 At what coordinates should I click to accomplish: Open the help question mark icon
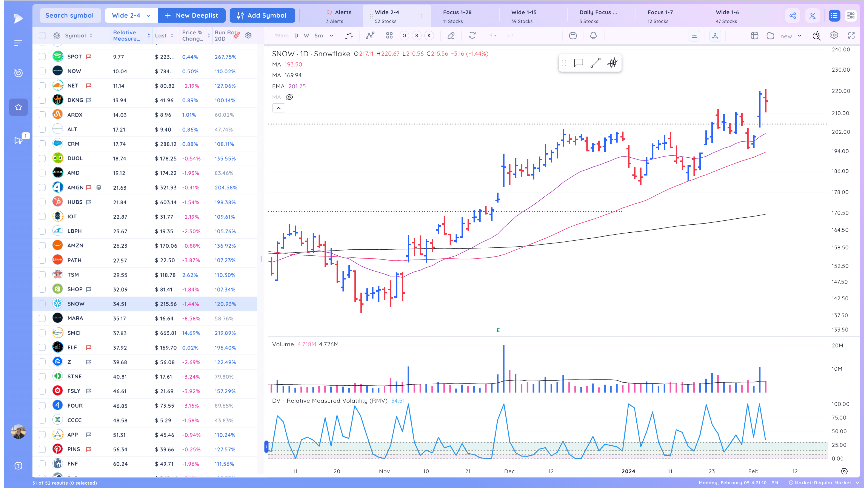(18, 466)
